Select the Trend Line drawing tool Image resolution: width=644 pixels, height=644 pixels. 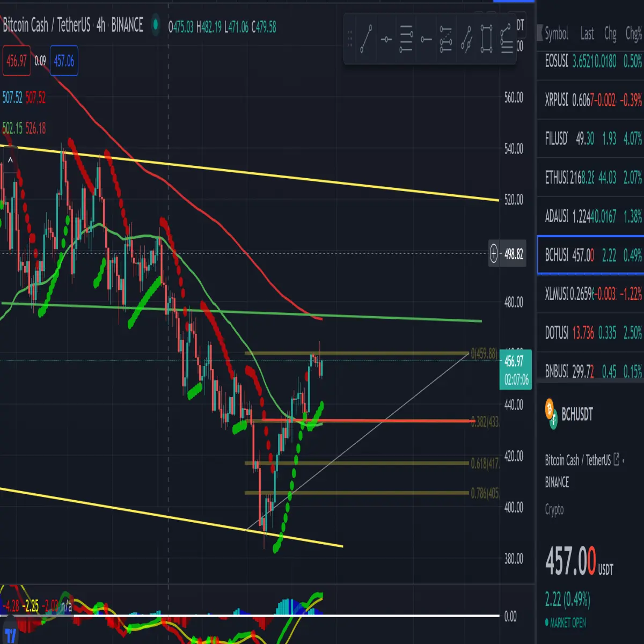click(366, 39)
